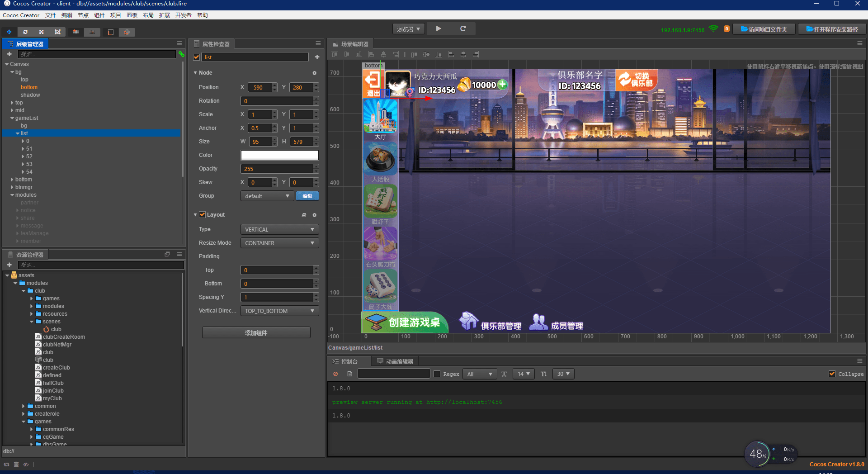Click the hierarchy create-node plus icon

pos(9,54)
